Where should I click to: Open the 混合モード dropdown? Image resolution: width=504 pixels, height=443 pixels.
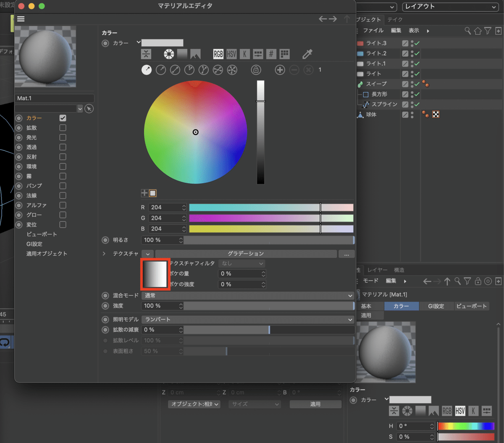point(248,295)
